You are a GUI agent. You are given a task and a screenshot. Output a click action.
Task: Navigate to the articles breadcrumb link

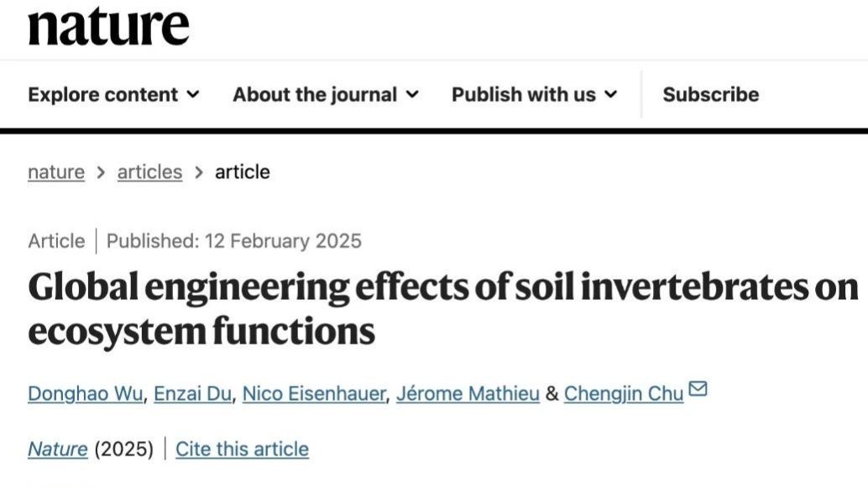point(149,171)
